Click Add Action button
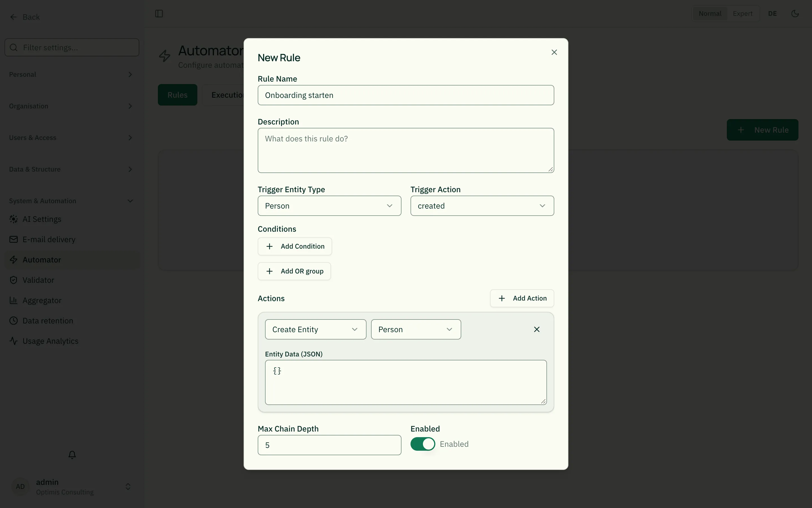Viewport: 812px width, 508px height. [522, 298]
